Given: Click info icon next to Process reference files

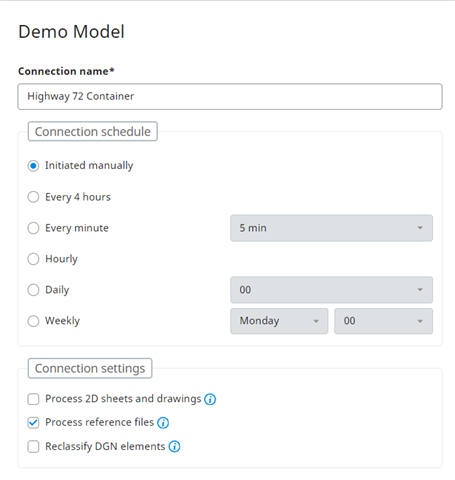Looking at the screenshot, I should [x=163, y=423].
